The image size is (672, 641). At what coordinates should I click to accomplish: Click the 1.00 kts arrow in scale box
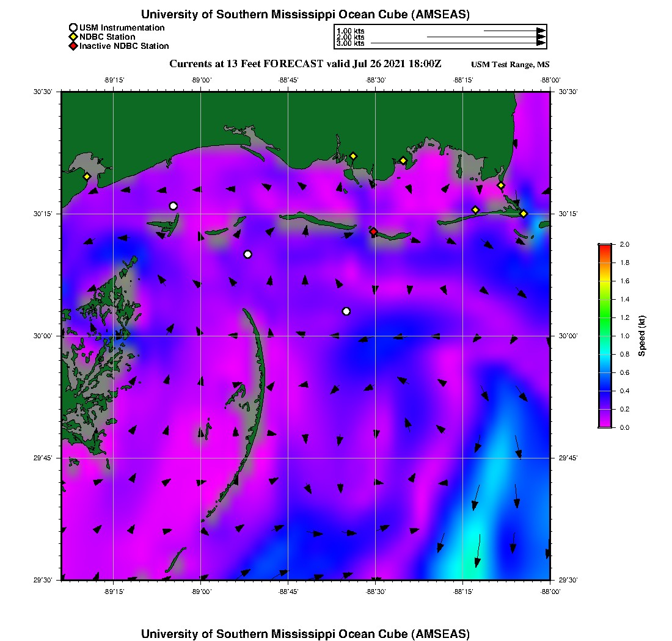click(513, 30)
